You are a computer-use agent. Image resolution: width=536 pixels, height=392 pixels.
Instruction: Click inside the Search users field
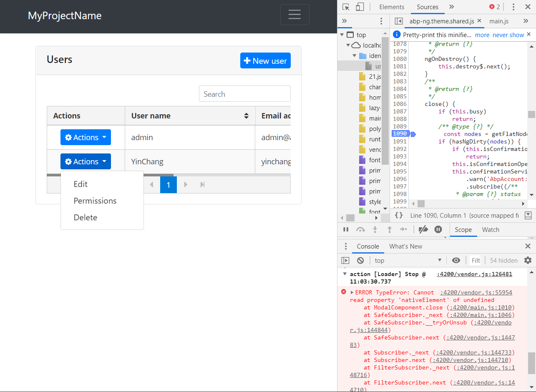click(244, 94)
